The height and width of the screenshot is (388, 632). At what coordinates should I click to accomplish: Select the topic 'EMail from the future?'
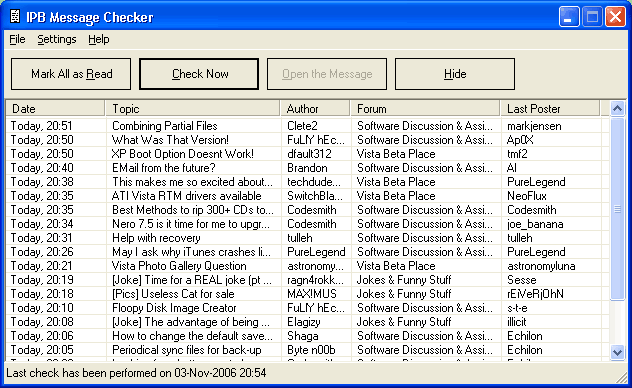click(x=164, y=168)
